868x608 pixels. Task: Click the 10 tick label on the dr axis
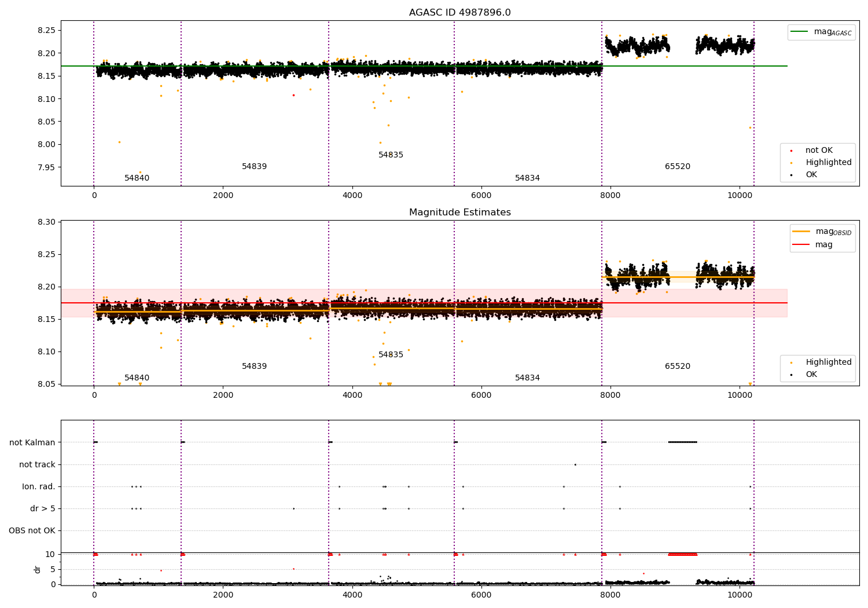[50, 555]
